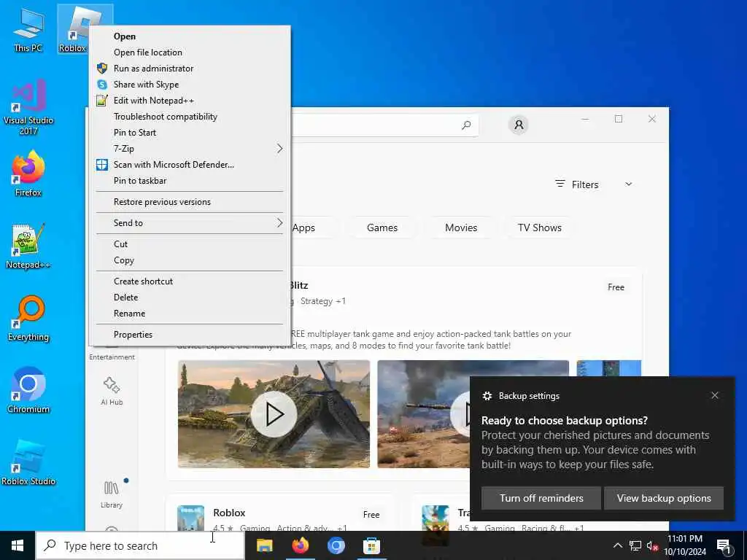Screen dimensions: 747x560
Task: Select the Roblox Studio desktop shortcut
Action: 28,463
